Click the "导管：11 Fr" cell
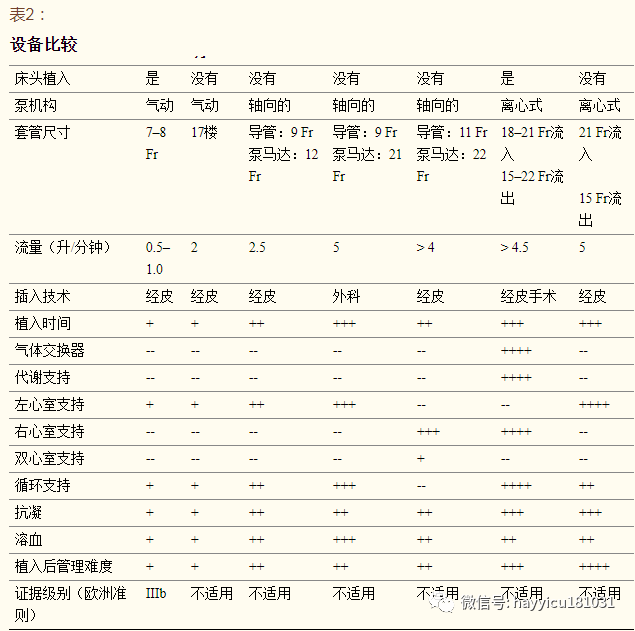This screenshot has height=631, width=635. [x=452, y=132]
